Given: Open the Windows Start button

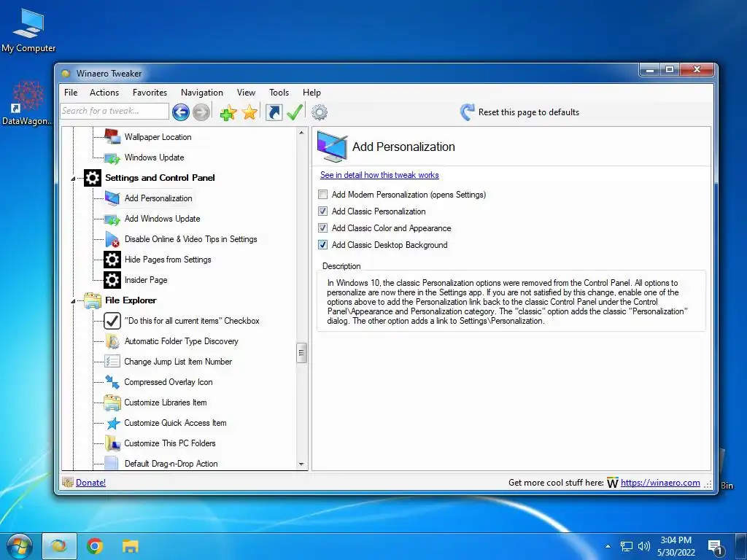Looking at the screenshot, I should (19, 546).
